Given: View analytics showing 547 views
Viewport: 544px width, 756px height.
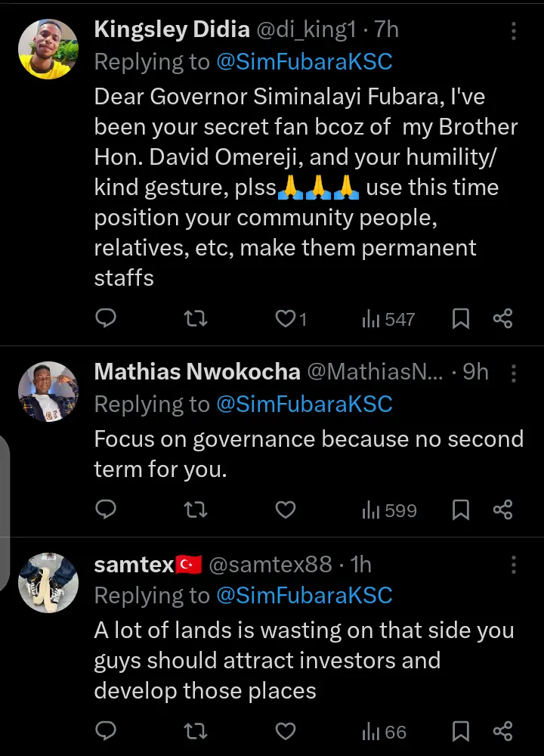Looking at the screenshot, I should coord(388,319).
